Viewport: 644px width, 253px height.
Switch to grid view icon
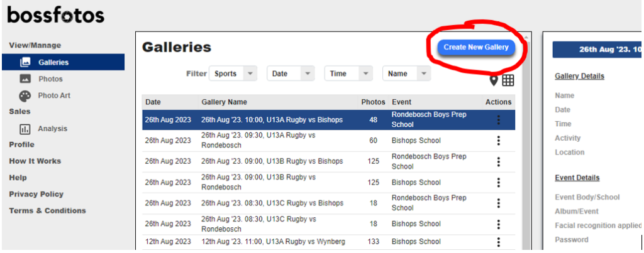coord(508,80)
